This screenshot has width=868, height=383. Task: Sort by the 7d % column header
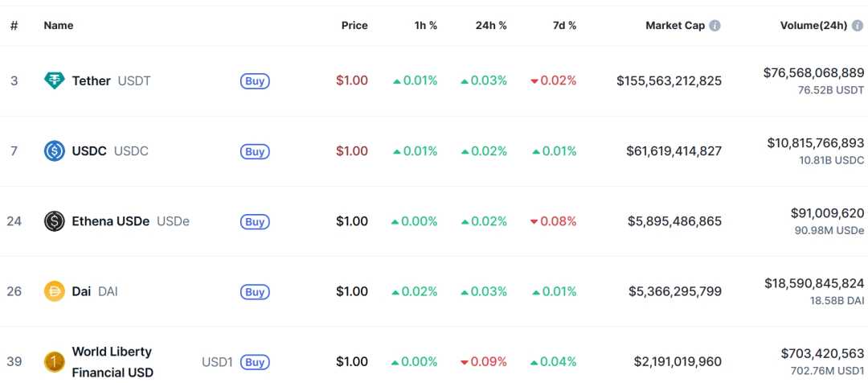pos(564,26)
